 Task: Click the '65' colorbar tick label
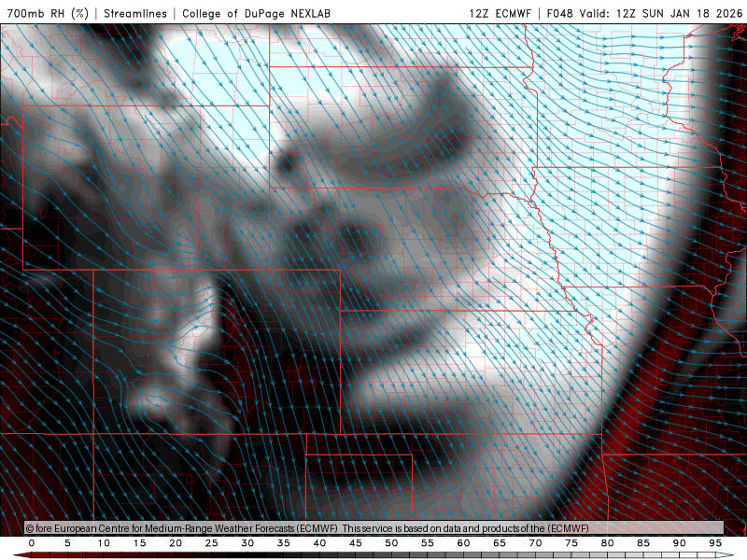[x=500, y=543]
